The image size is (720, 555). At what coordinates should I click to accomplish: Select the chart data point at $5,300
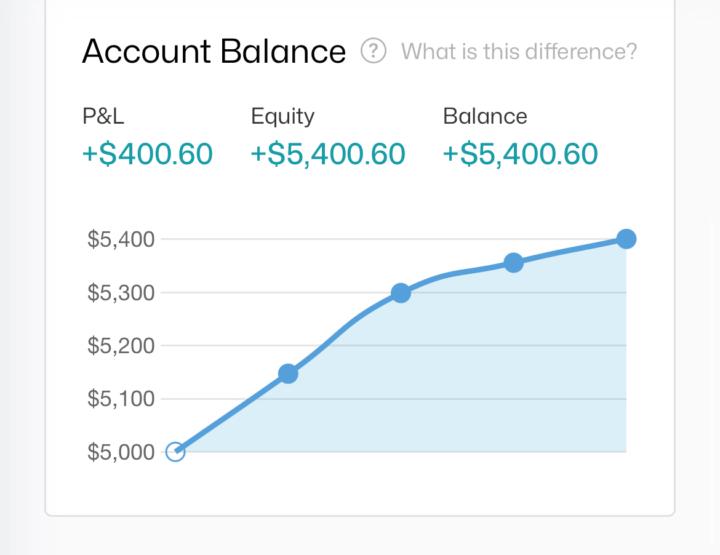pos(401,292)
